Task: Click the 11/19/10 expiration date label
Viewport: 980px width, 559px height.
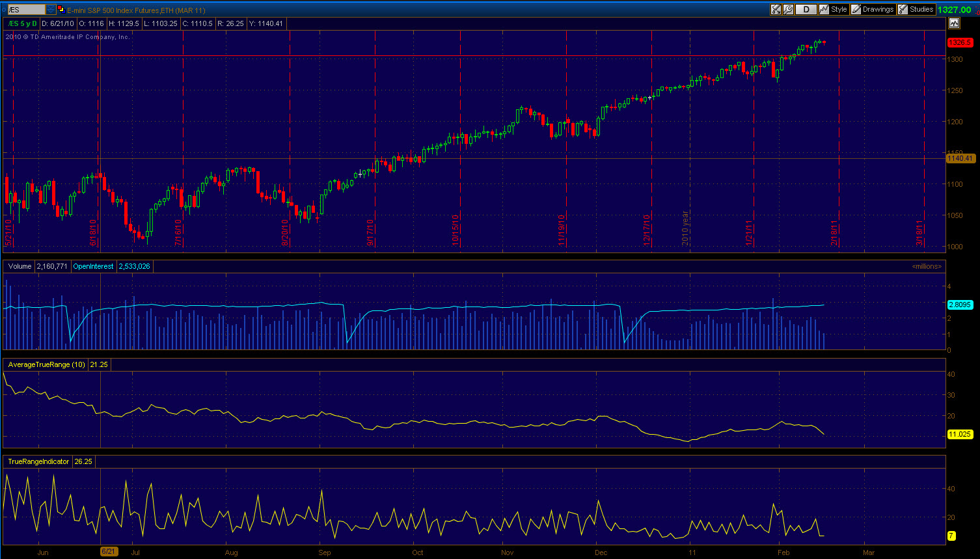Action: pos(562,230)
